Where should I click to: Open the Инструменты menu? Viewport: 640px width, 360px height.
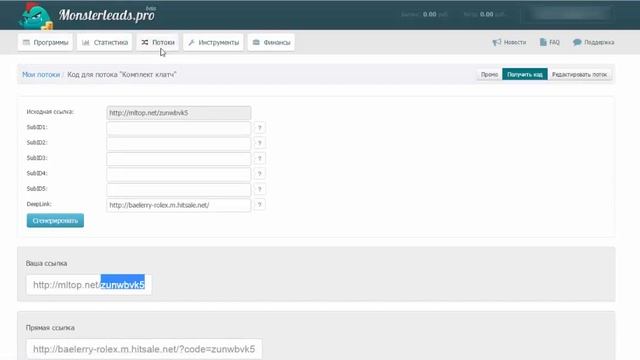pyautogui.click(x=213, y=42)
